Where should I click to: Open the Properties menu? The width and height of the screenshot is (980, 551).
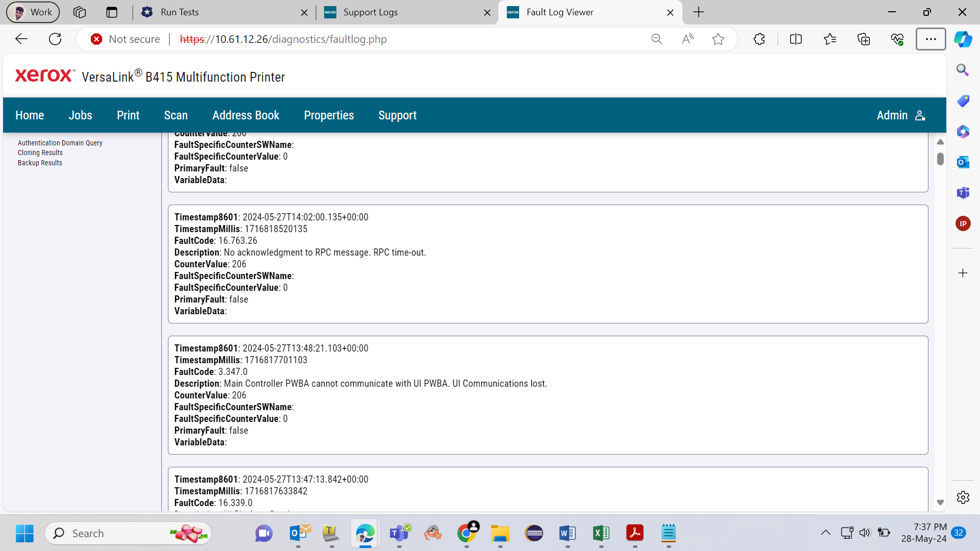329,115
